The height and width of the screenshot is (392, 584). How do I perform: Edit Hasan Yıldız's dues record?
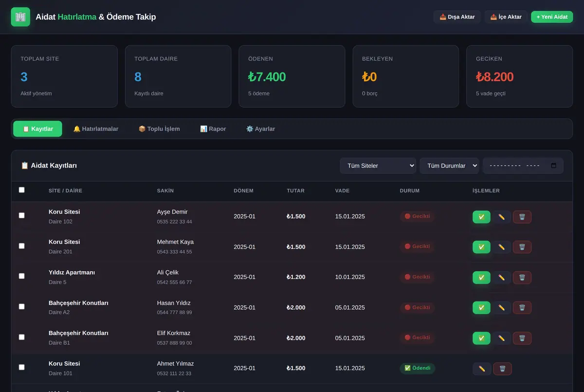tap(502, 308)
